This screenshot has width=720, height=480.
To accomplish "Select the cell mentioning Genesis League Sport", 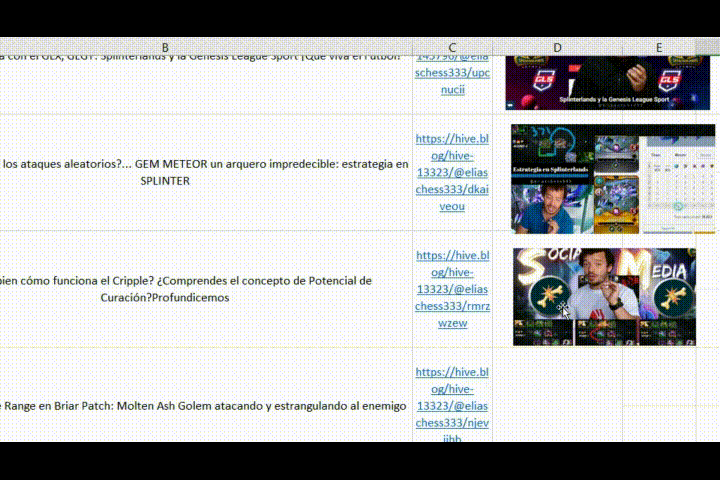I will 206,85.
